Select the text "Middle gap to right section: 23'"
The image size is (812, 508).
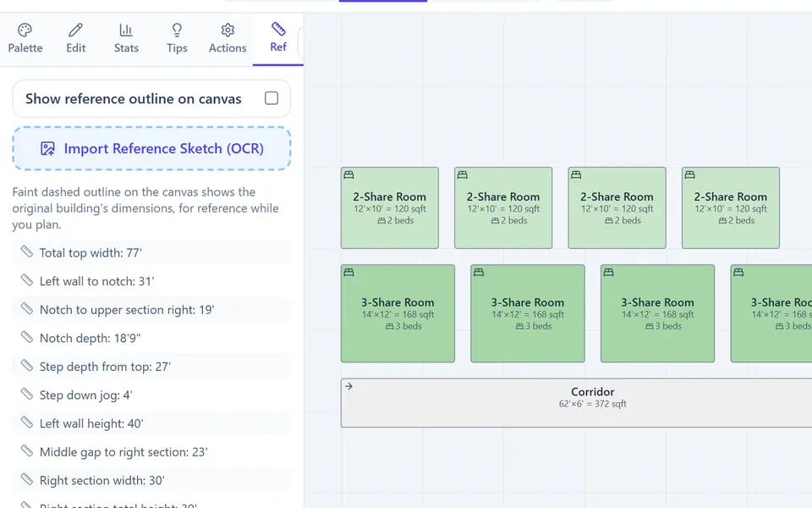123,452
